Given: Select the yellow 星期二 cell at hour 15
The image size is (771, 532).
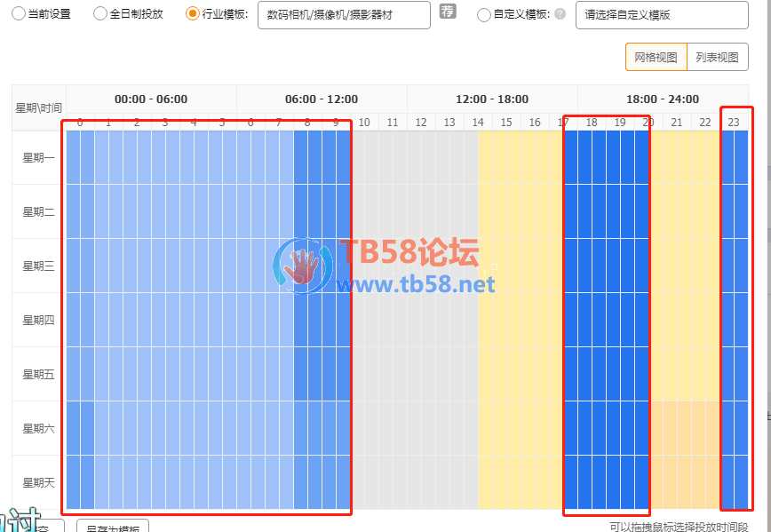Looking at the screenshot, I should click(x=506, y=211).
